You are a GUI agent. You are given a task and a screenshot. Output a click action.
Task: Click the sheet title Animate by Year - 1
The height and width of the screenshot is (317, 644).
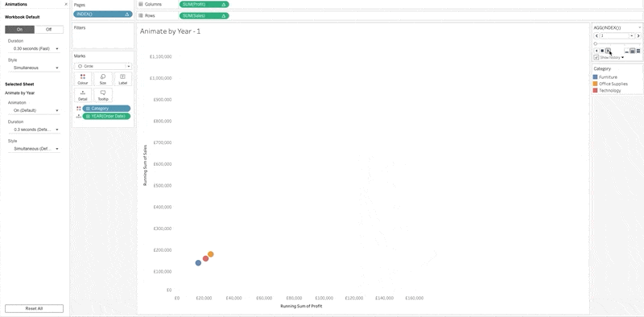[170, 31]
